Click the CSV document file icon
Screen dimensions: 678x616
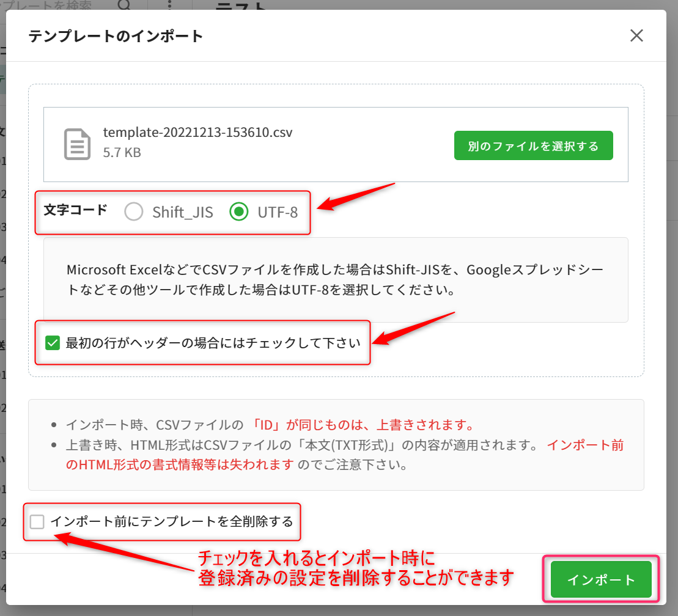(x=77, y=144)
